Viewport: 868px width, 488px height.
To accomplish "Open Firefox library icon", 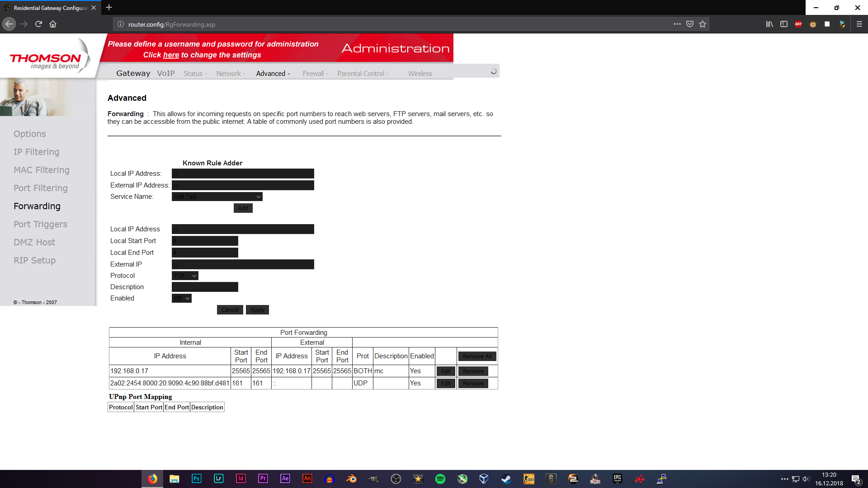I will click(769, 24).
